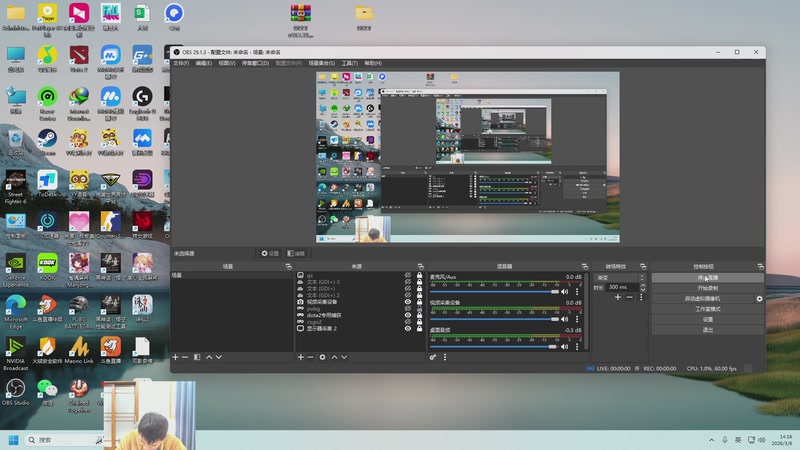Screen dimensions: 800x450
Task: Show the csgo2 source via eye icon
Action: point(408,322)
